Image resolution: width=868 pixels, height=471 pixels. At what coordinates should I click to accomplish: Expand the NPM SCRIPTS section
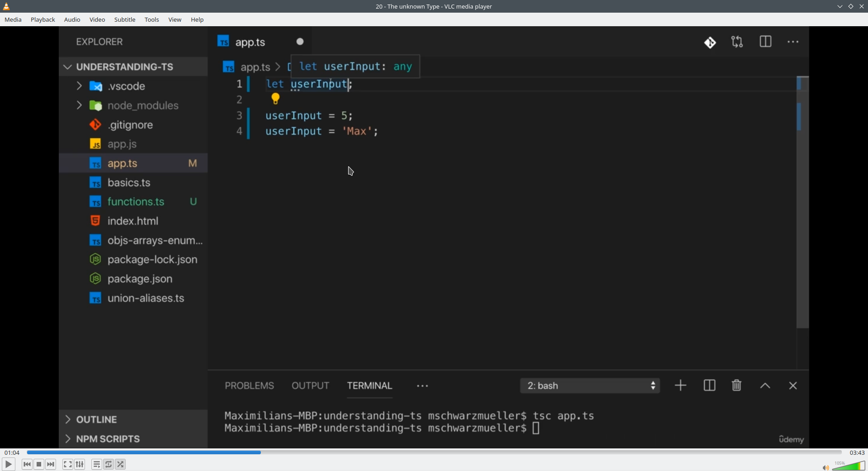[x=133, y=438]
